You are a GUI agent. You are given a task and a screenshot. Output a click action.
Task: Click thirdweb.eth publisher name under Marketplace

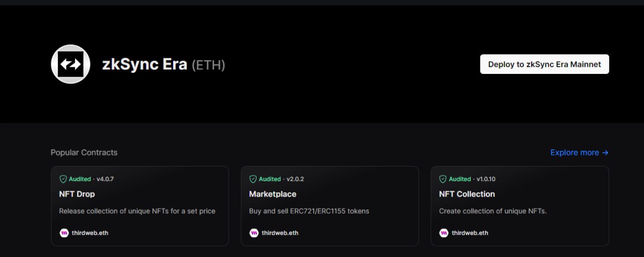[x=279, y=233]
